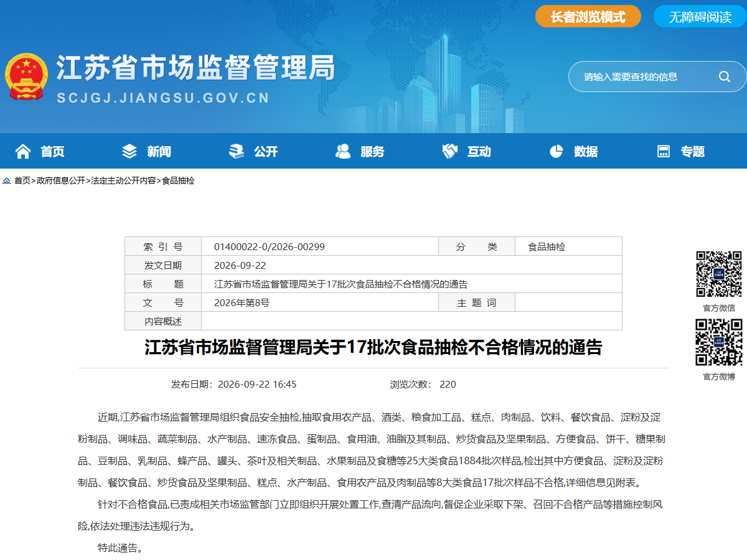Click the 内容概述 label cell
Image resolution: width=747 pixels, height=560 pixels.
163,321
